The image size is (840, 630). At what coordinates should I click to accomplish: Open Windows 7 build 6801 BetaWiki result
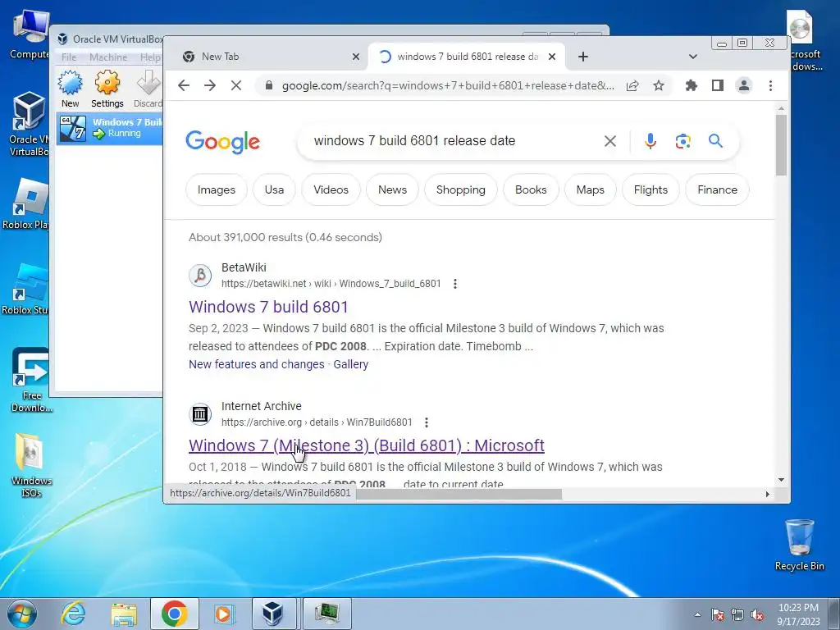[x=268, y=307]
